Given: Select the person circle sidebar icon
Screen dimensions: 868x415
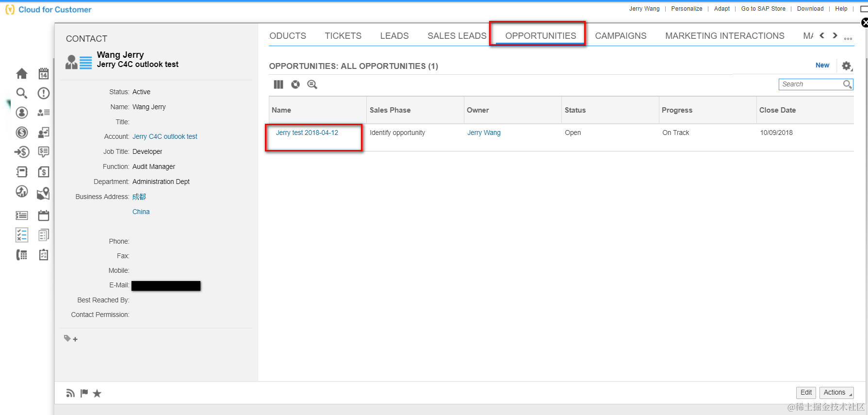Looking at the screenshot, I should (x=22, y=113).
